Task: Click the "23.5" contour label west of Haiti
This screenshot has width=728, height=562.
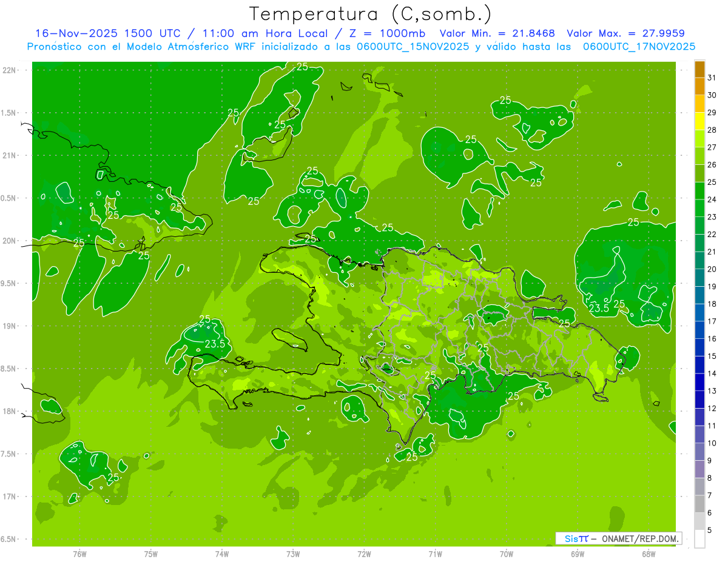Action: click(215, 344)
